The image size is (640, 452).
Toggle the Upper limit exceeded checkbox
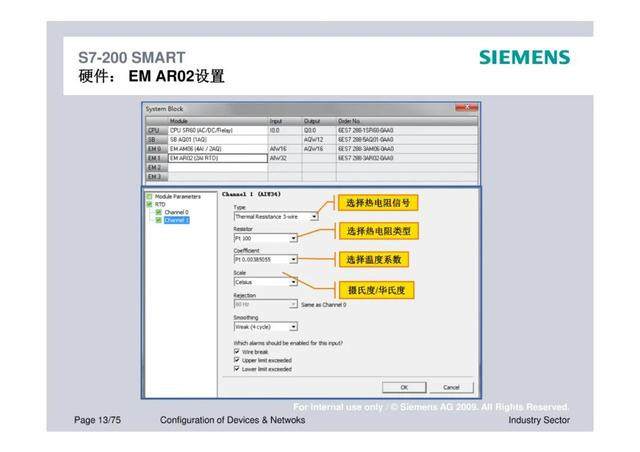237,360
